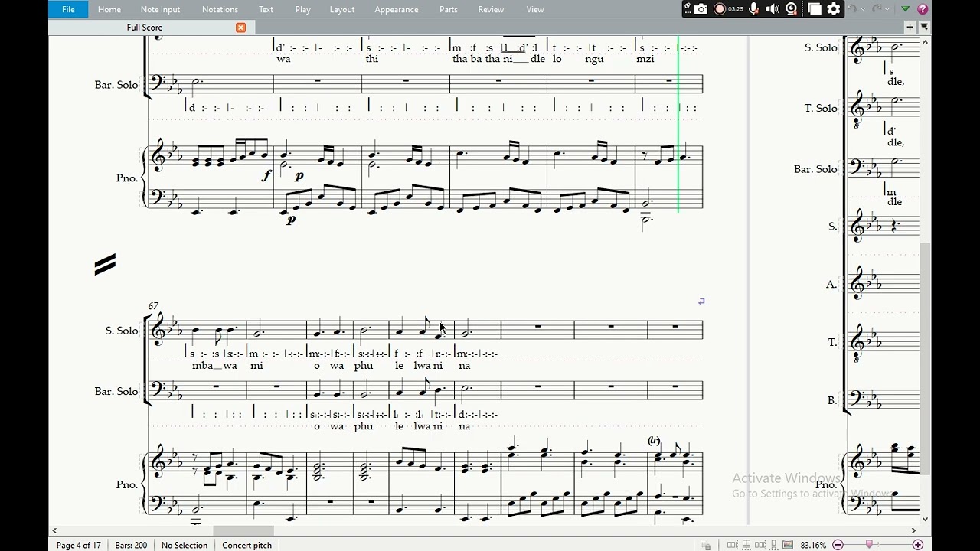Viewport: 980px width, 551px height.
Task: Click the vertical scrollbar down arrow
Action: [x=925, y=519]
